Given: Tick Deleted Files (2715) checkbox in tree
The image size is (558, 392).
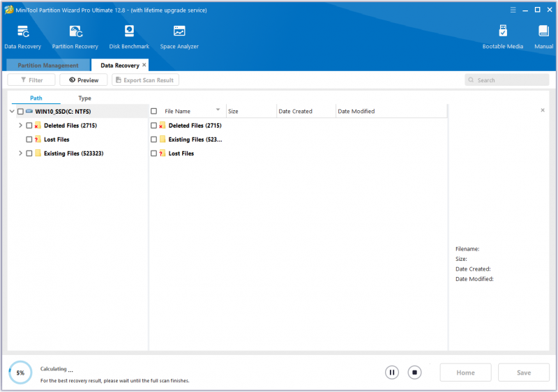Looking at the screenshot, I should click(29, 126).
